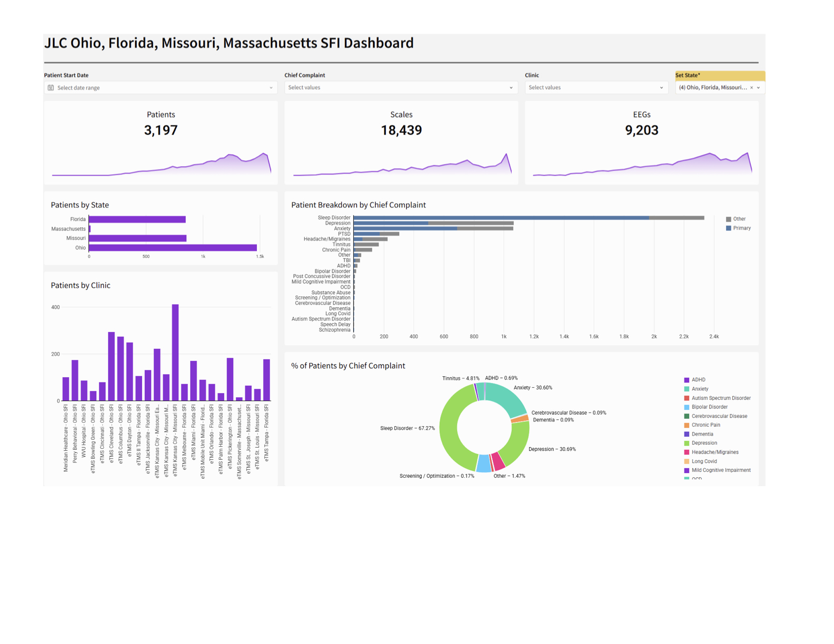
Task: Expand the Chief Complaint filter dropdown
Action: coord(401,88)
